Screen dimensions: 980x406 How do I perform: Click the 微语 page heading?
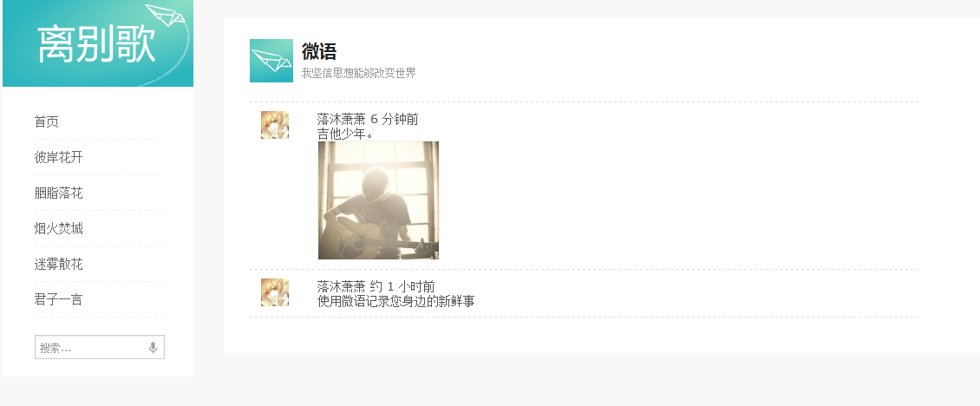click(319, 51)
